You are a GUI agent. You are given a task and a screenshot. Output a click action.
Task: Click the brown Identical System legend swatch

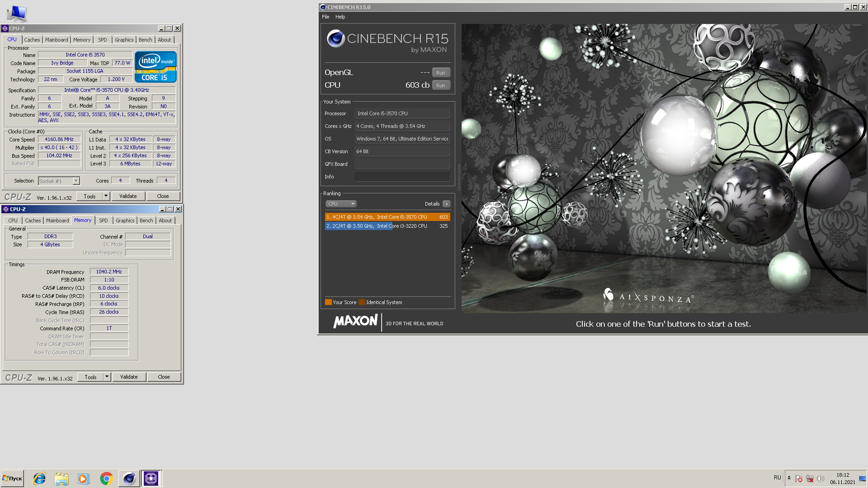(x=362, y=302)
